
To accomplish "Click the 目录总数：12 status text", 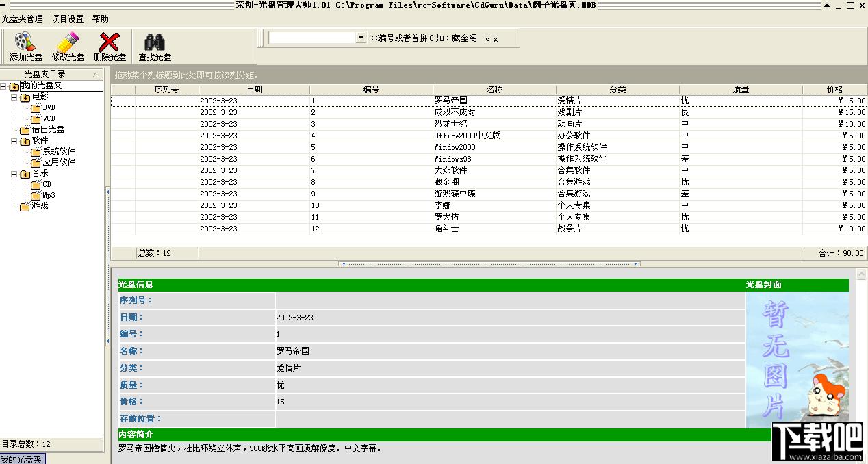I will 26,444.
